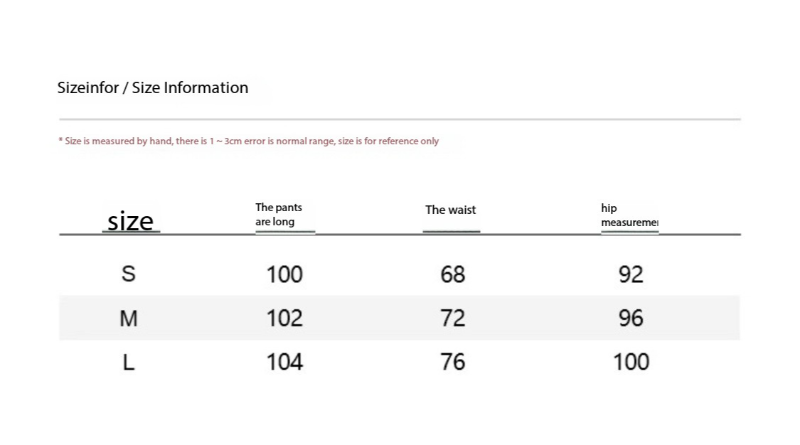Click the M size row label
The width and height of the screenshot is (800, 445).
point(128,318)
